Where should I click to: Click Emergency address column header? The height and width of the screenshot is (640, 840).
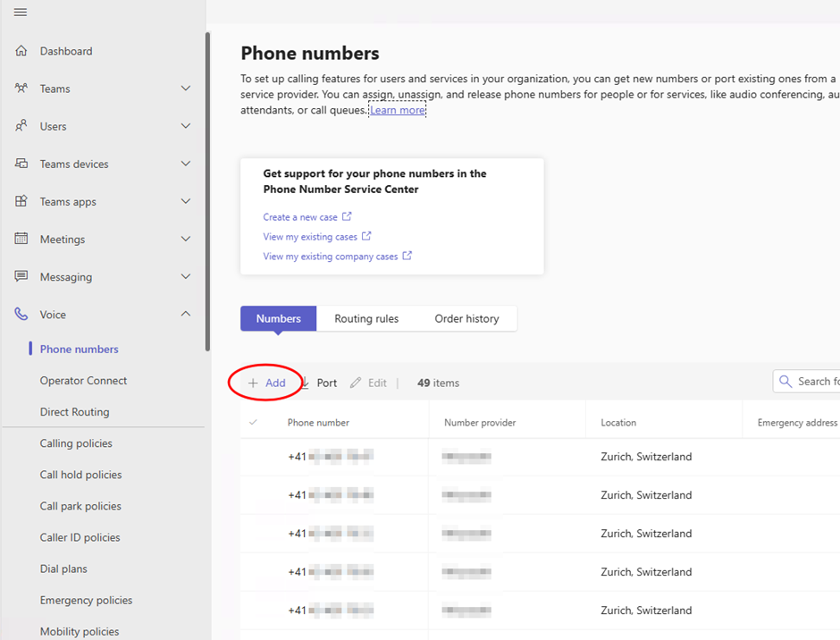(x=797, y=423)
